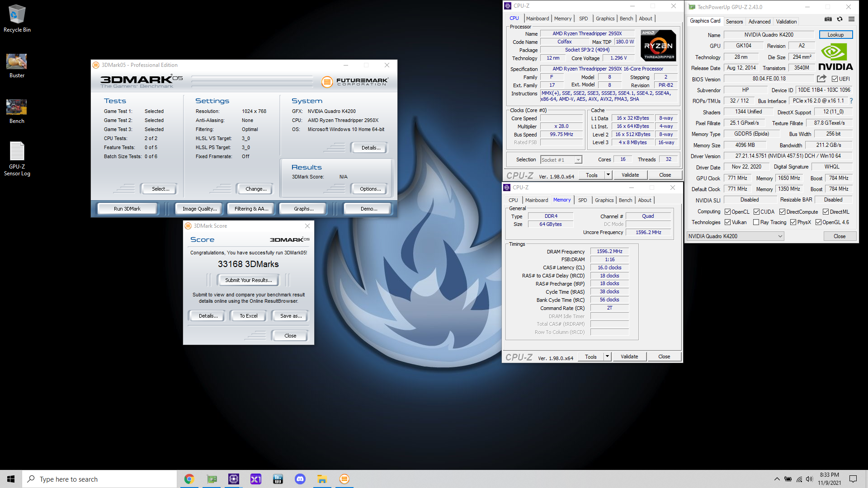The height and width of the screenshot is (488, 868).
Task: Open the CPU-Z taskbar icon
Action: pos(234,479)
